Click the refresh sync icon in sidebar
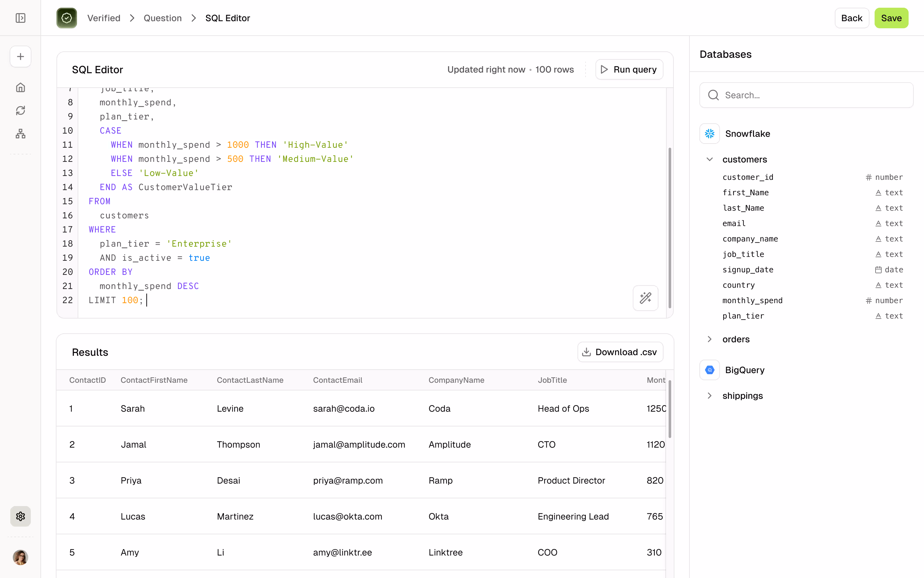924x578 pixels. [x=21, y=110]
